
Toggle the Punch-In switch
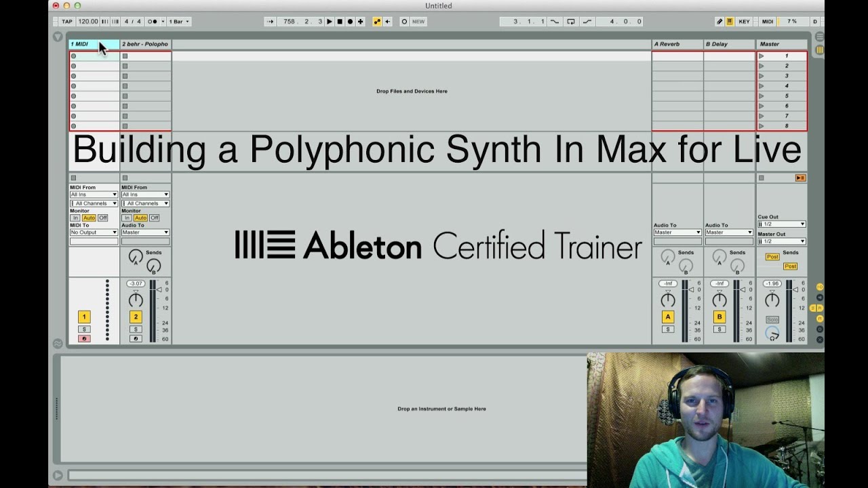555,22
